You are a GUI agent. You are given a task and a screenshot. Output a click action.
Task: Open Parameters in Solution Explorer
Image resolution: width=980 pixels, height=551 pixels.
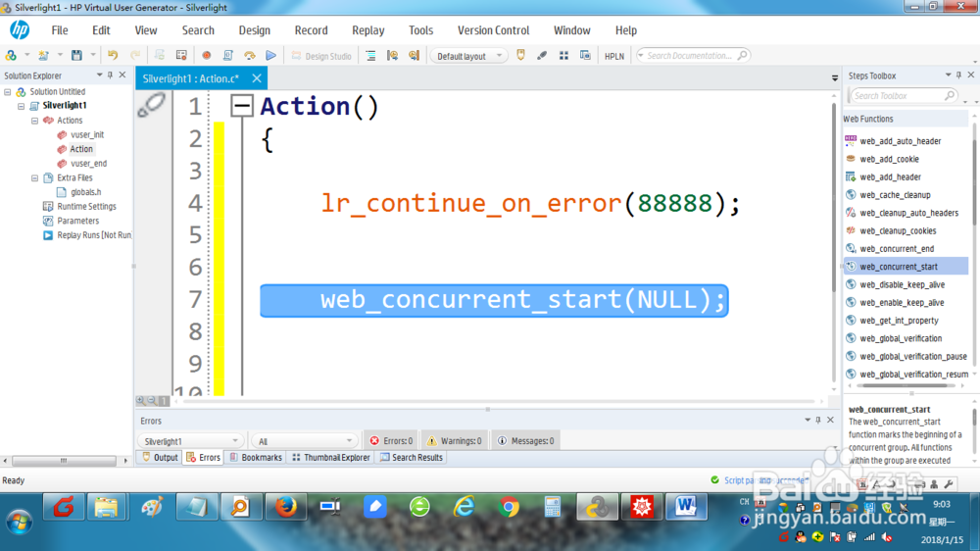point(77,221)
